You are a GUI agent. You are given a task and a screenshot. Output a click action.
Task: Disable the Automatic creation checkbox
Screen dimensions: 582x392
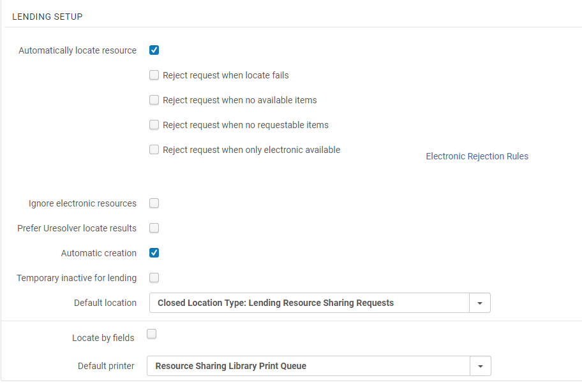(154, 253)
